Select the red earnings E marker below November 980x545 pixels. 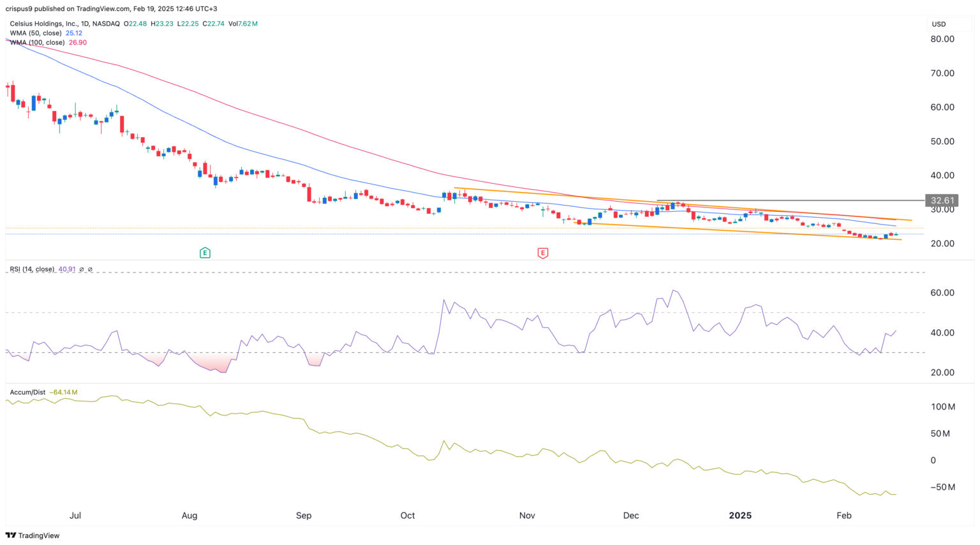(542, 253)
